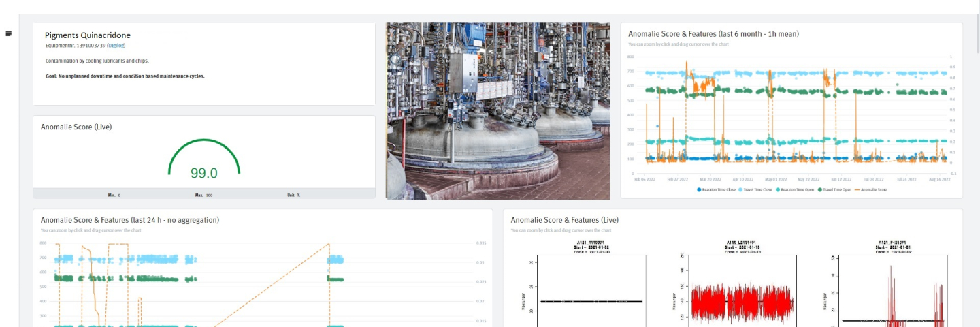
Task: Click the 24 h no aggregation chart heading
Action: (129, 220)
